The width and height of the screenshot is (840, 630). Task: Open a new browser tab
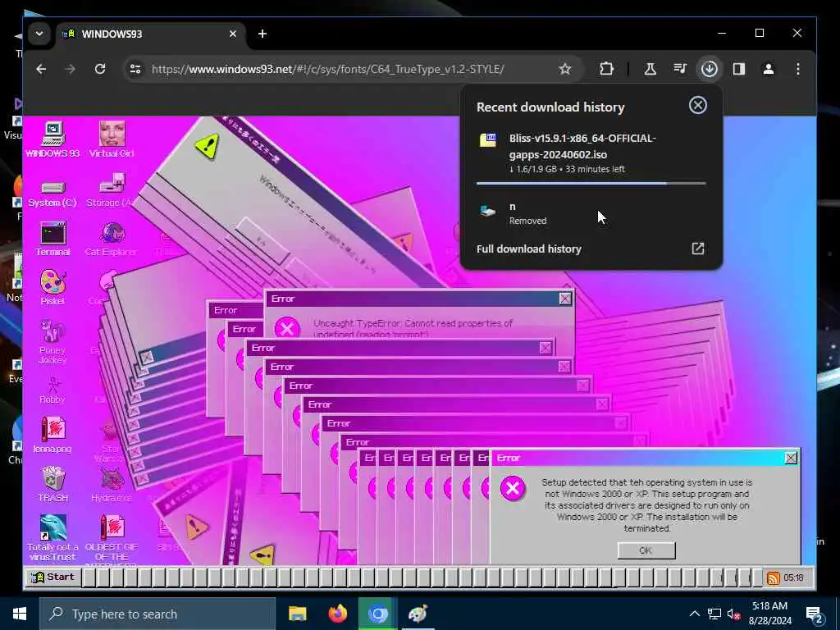pos(262,34)
